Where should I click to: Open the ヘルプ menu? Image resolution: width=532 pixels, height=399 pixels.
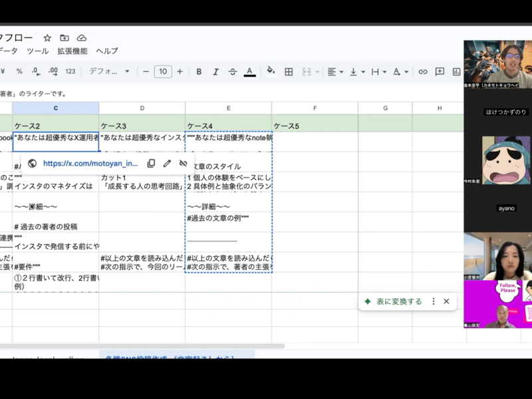pos(106,51)
